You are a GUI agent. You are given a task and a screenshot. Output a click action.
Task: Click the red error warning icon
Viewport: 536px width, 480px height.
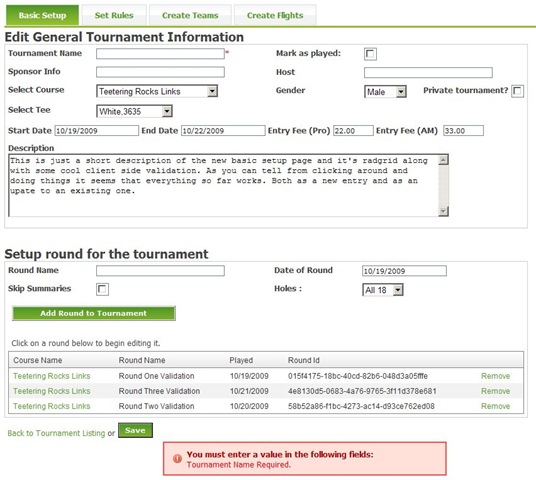pyautogui.click(x=177, y=458)
